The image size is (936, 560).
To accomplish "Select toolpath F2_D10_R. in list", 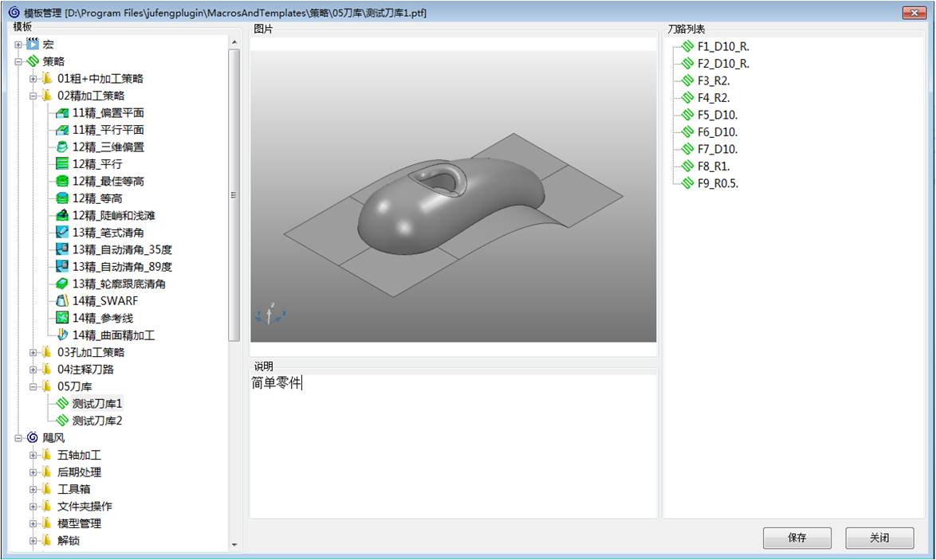I will pyautogui.click(x=723, y=64).
